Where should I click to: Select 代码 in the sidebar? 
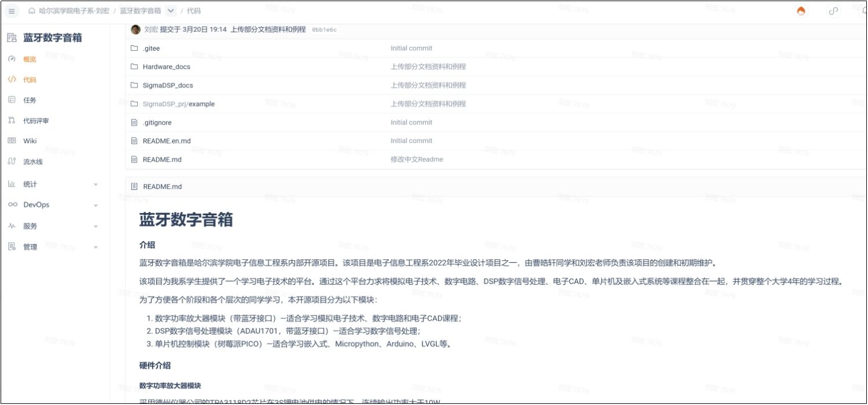tap(30, 80)
